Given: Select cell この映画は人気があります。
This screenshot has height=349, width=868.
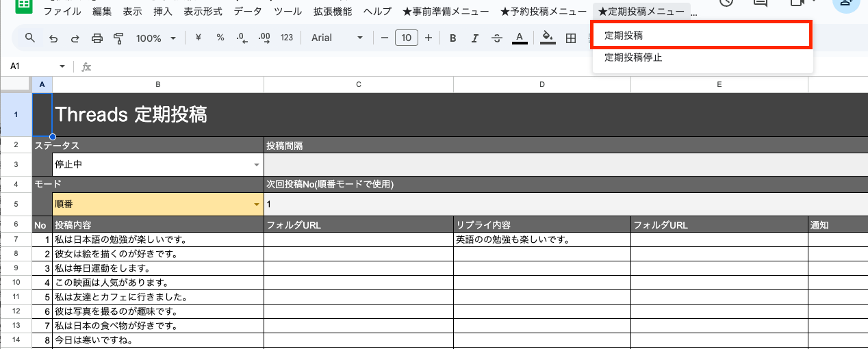Looking at the screenshot, I should tap(158, 283).
